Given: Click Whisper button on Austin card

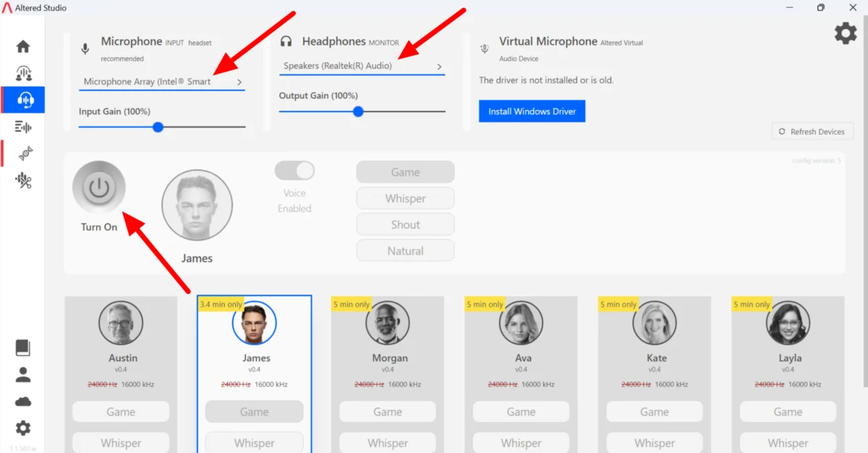Looking at the screenshot, I should [x=121, y=443].
